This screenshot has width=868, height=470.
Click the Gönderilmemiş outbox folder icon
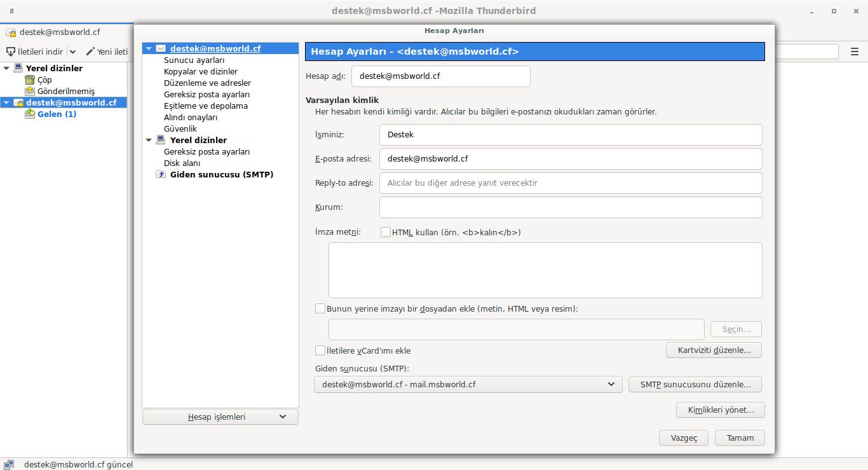point(30,91)
